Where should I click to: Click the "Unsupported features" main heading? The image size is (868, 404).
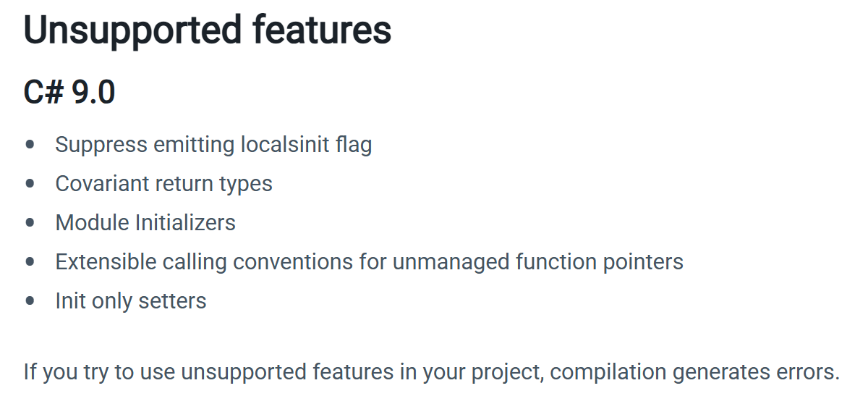[x=208, y=31]
